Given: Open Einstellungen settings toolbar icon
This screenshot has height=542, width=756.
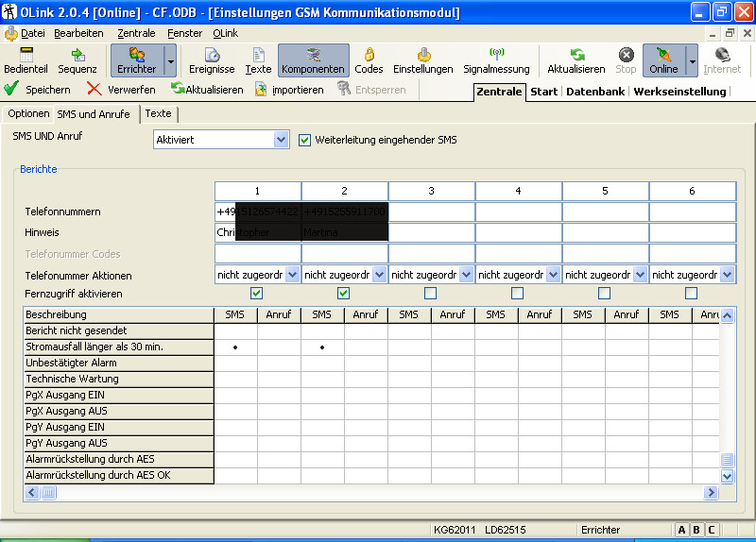Looking at the screenshot, I should coord(422,60).
